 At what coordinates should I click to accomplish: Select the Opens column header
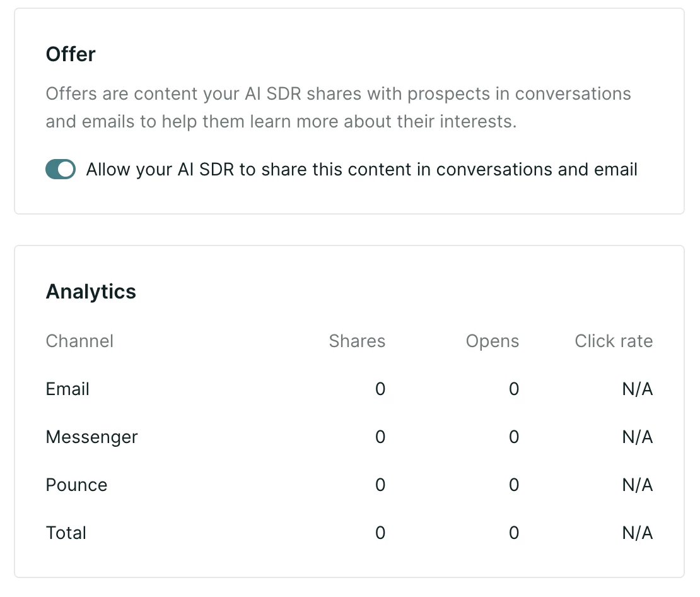(493, 341)
